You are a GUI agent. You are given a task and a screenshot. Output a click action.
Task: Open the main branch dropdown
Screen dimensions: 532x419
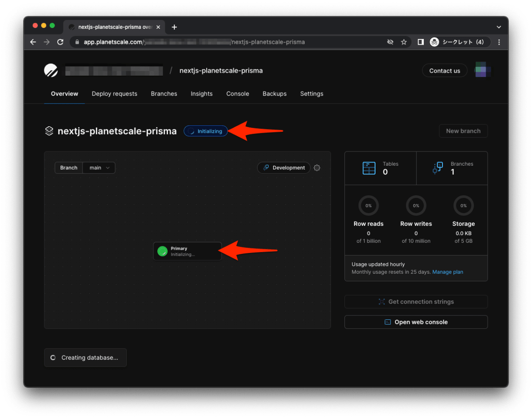click(99, 168)
